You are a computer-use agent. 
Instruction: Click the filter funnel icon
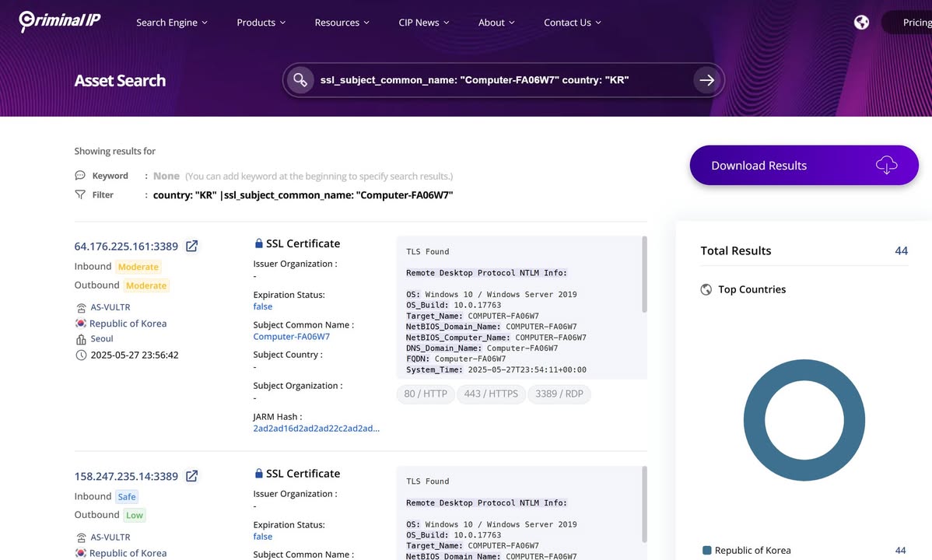click(x=80, y=194)
